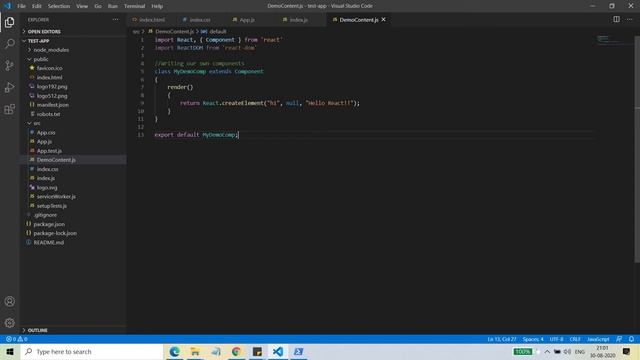Open File Explorer from taskbar
The image size is (640, 360).
pos(195,351)
